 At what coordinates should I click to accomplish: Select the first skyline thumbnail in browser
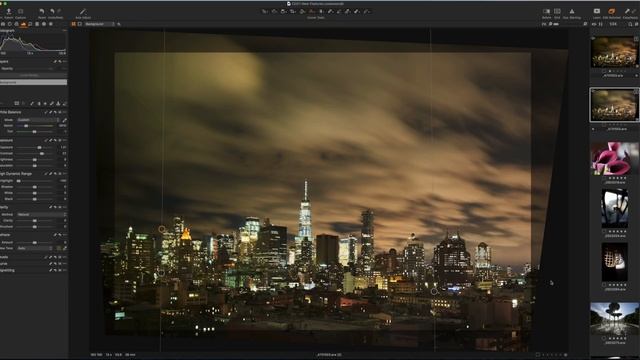pyautogui.click(x=614, y=52)
